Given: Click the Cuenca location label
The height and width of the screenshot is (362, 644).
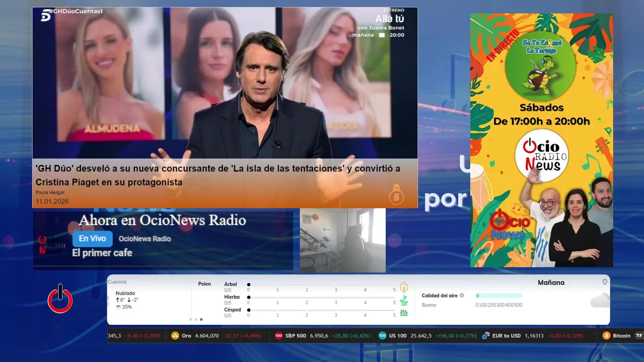Looking at the screenshot, I should coord(117,282).
